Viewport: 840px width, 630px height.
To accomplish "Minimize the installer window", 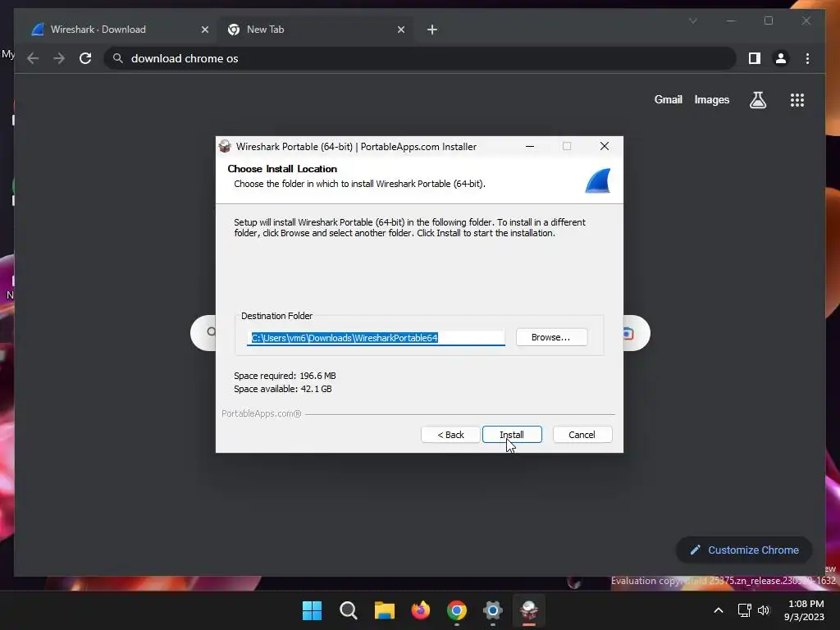I will 530,146.
